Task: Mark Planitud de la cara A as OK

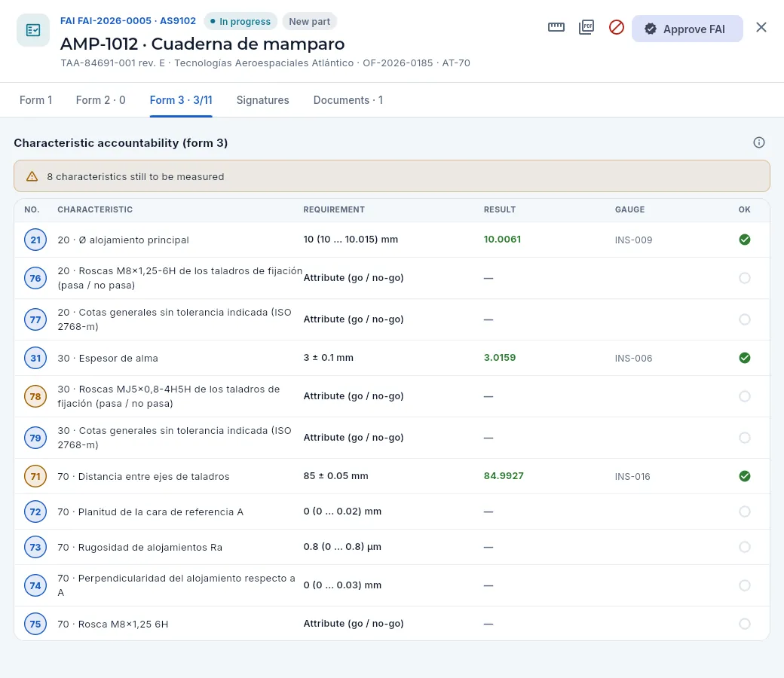Action: pyautogui.click(x=745, y=512)
